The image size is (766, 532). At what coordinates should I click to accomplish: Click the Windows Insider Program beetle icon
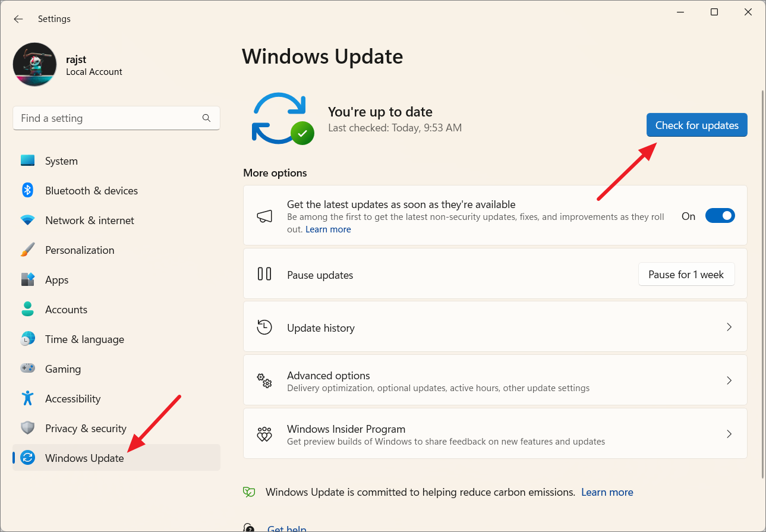click(264, 433)
